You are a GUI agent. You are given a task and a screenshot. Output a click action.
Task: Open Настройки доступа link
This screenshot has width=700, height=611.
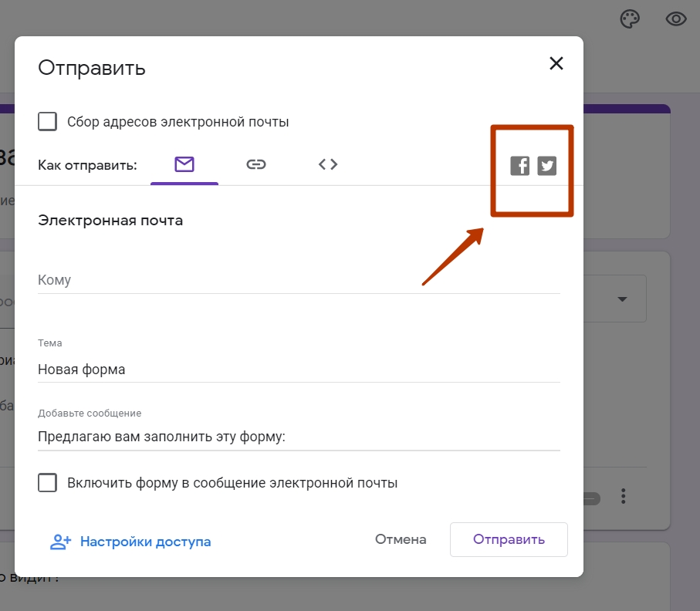coord(146,542)
